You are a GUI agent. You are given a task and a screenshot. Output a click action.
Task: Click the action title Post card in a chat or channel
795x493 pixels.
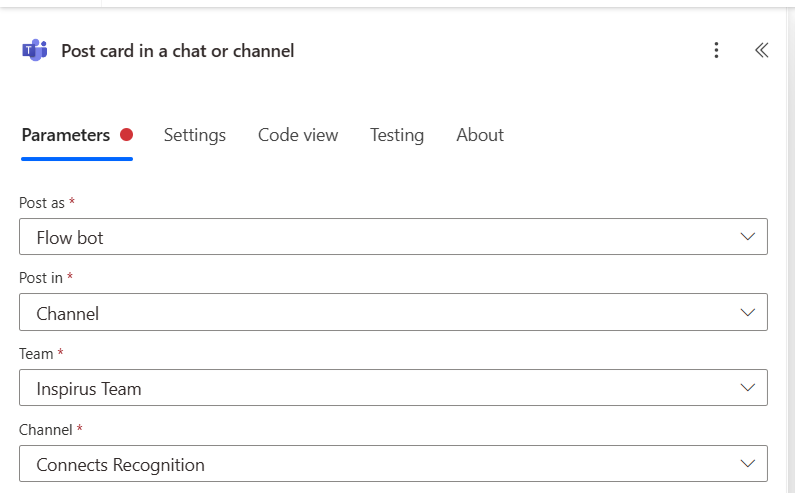[177, 51]
